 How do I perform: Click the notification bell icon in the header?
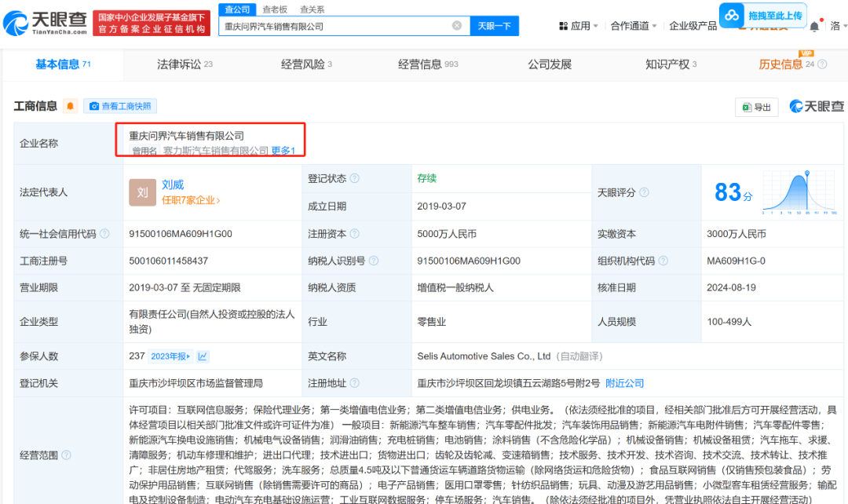tap(814, 26)
